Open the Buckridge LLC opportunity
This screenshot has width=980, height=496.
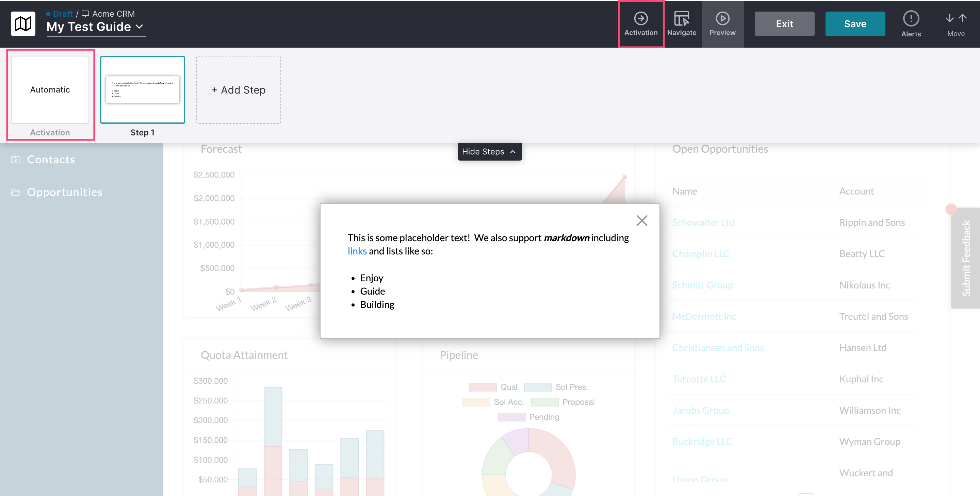click(x=702, y=442)
